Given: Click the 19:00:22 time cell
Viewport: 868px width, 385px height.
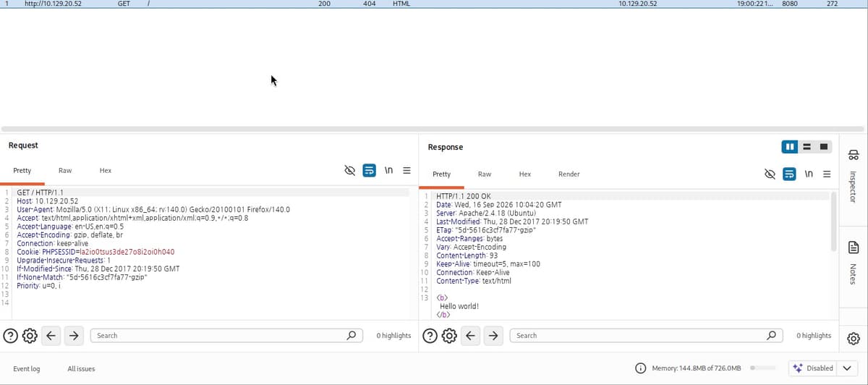Looking at the screenshot, I should (754, 4).
